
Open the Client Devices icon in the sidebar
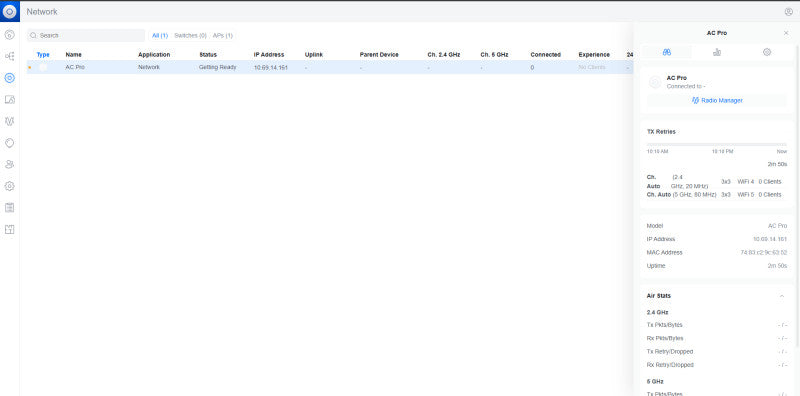[9, 100]
